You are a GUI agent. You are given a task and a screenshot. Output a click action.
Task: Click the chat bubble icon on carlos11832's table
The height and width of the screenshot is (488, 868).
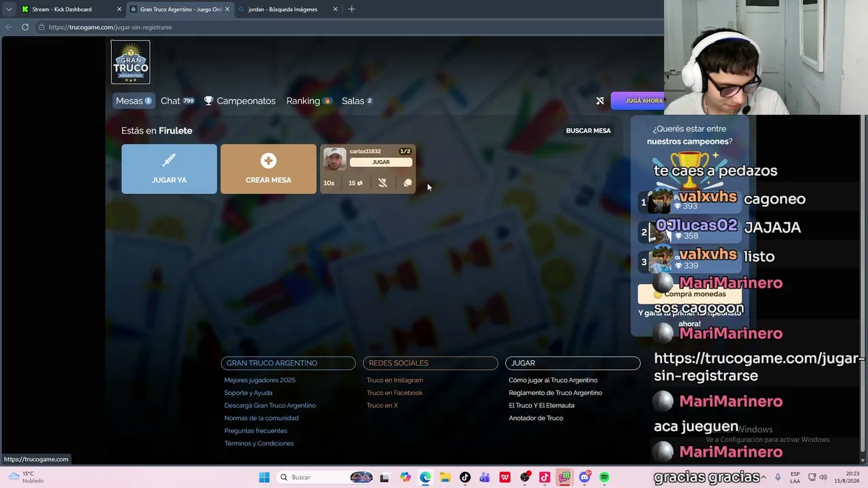click(x=408, y=183)
